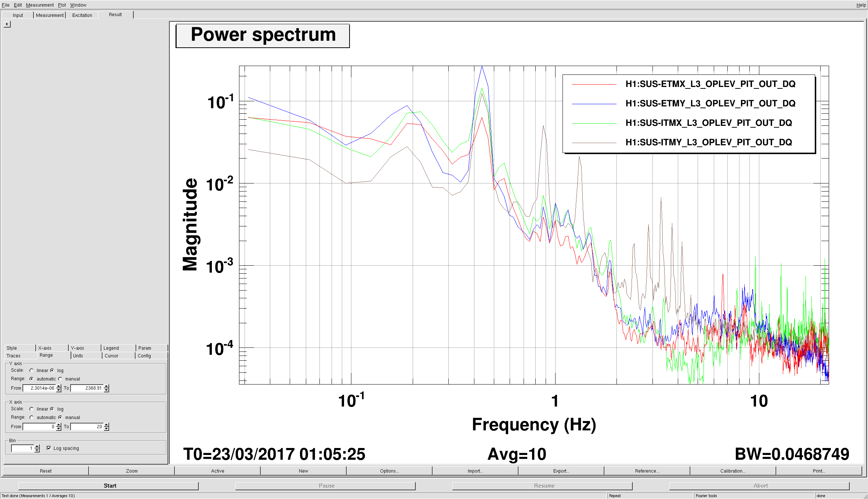Open the X-axis options tab
This screenshot has width=868, height=499.
pyautogui.click(x=52, y=348)
